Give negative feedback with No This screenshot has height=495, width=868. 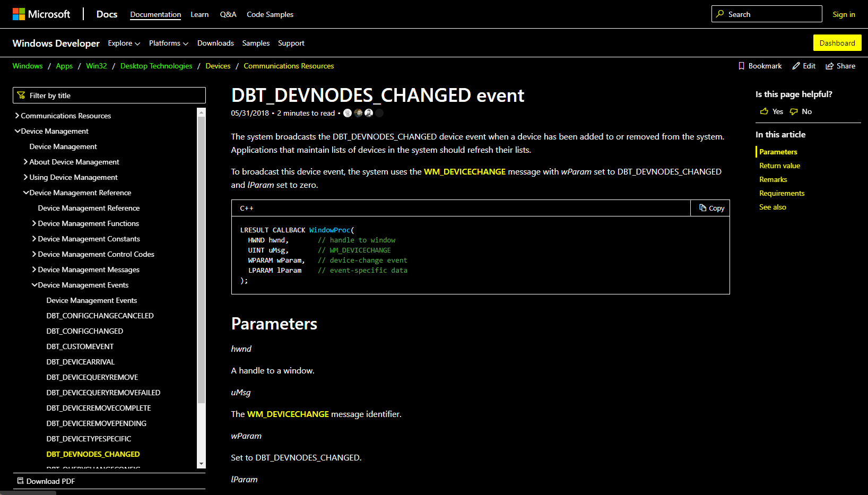(800, 111)
